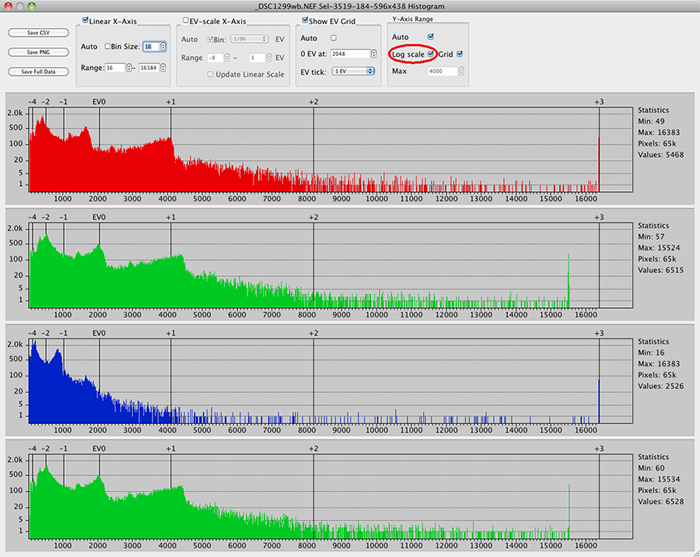This screenshot has width=700, height=557.
Task: Toggle the Bin checkbox in EV-scale panel
Action: coord(210,39)
